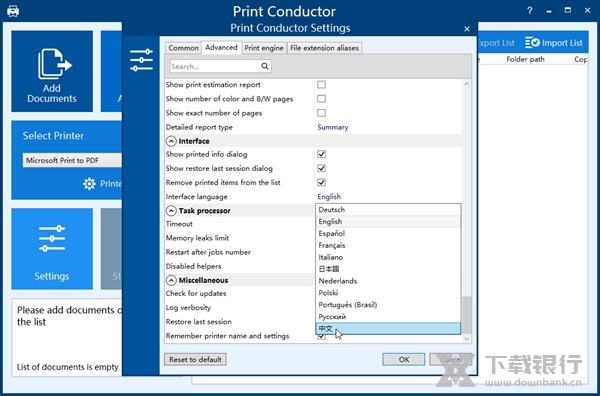Switch to File extension aliases tab
The image size is (600, 396).
coord(324,48)
